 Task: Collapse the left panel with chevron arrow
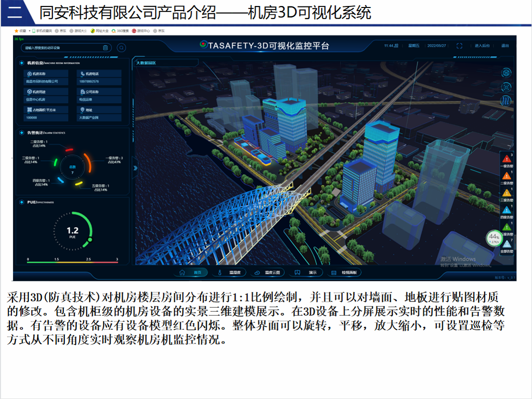click(x=134, y=169)
